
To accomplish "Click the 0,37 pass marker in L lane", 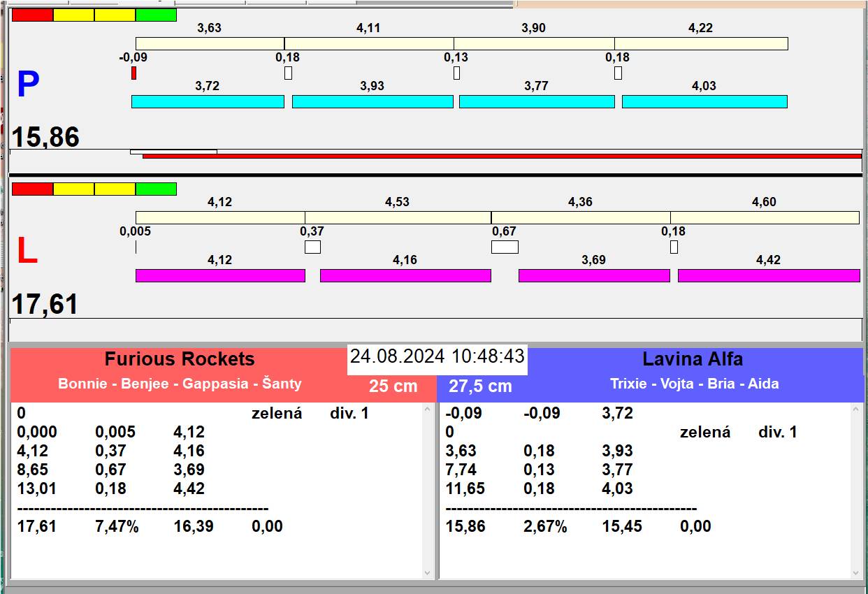I will tap(312, 247).
